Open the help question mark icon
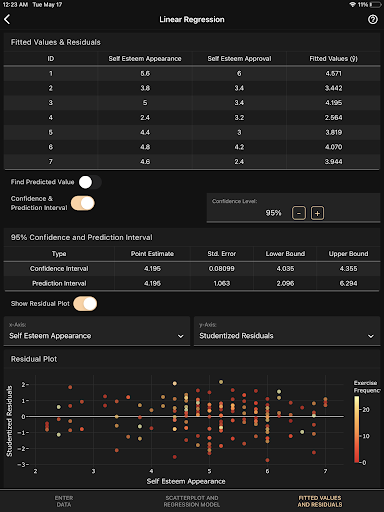Screen dimensions: 384x512 (x=373, y=19)
